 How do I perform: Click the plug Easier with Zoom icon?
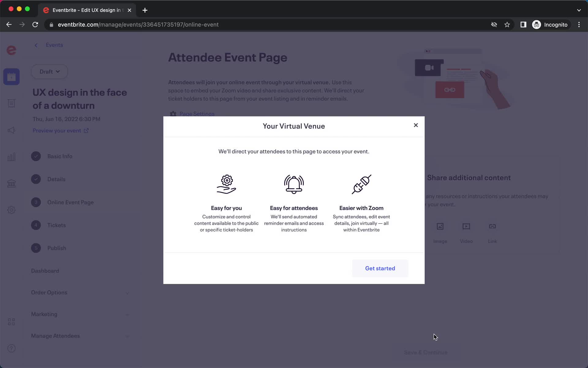(361, 184)
